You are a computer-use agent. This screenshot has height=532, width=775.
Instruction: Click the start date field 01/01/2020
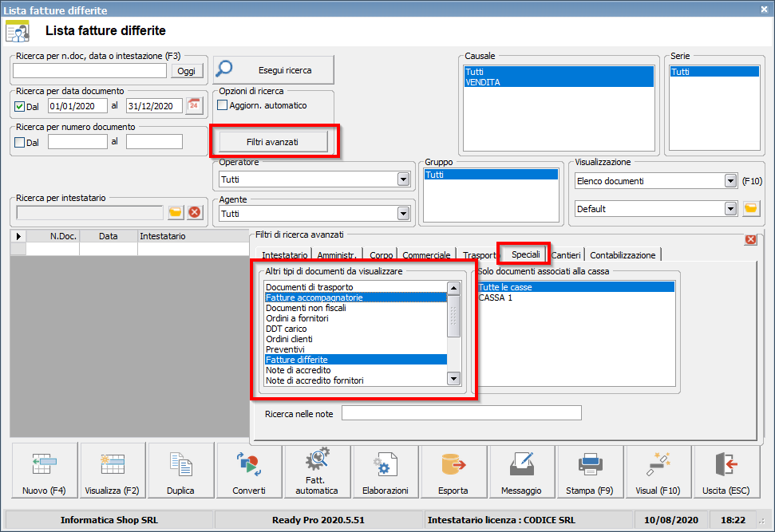tap(77, 106)
